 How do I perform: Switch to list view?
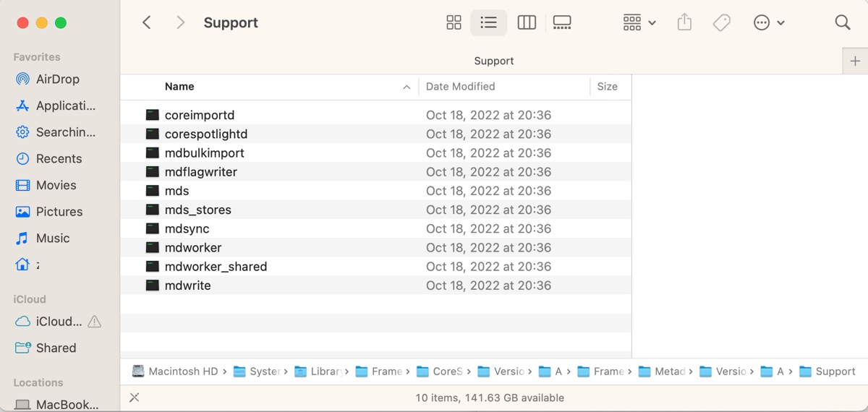(489, 22)
